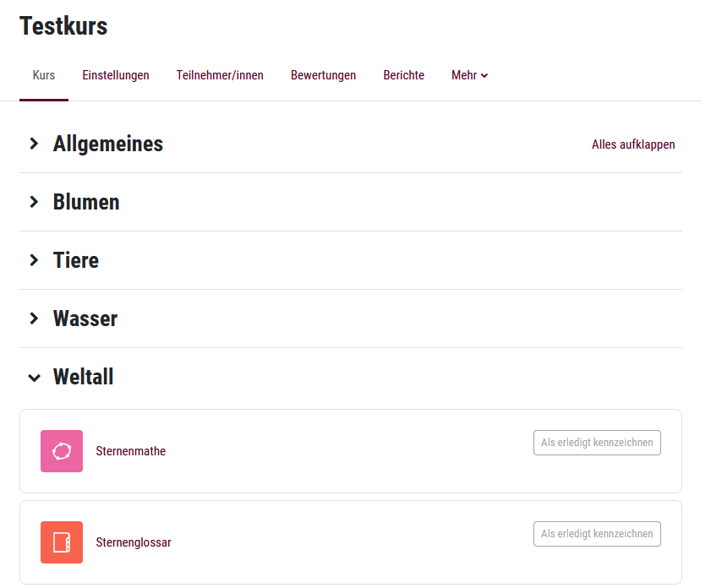Click the orange Sternenglossar glossary icon

pos(62,542)
